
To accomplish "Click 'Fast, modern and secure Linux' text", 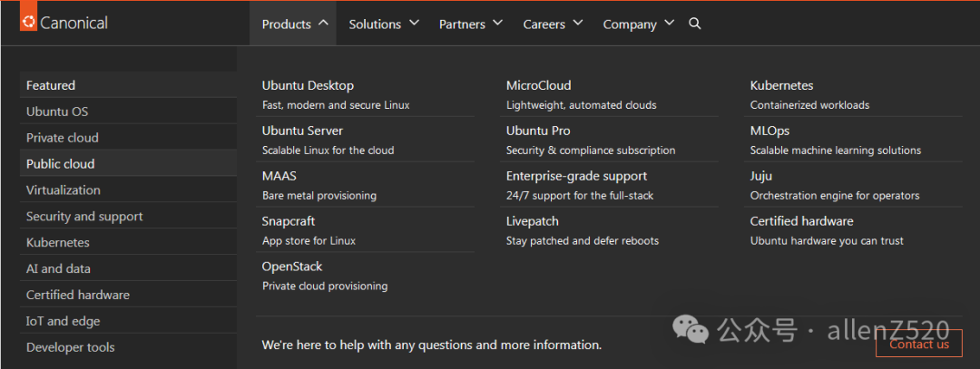I will tap(336, 105).
